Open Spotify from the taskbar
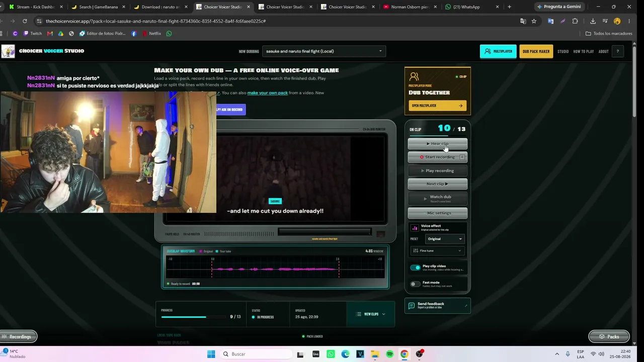The height and width of the screenshot is (362, 644). (389, 354)
